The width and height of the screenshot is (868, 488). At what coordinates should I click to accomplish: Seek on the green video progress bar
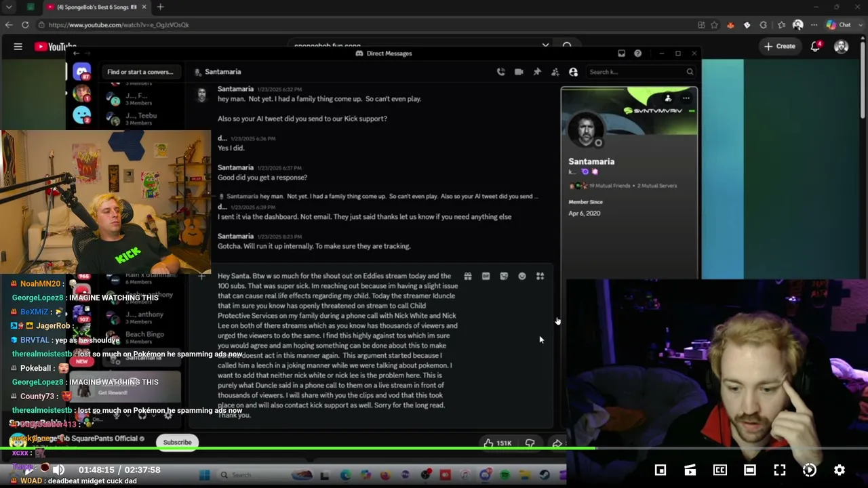434,449
